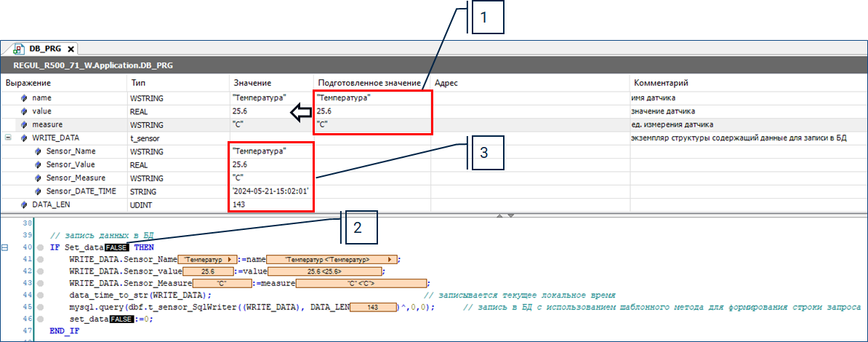The image size is (868, 342).
Task: Click the 'Подготовленное значение' column header
Action: click(369, 83)
